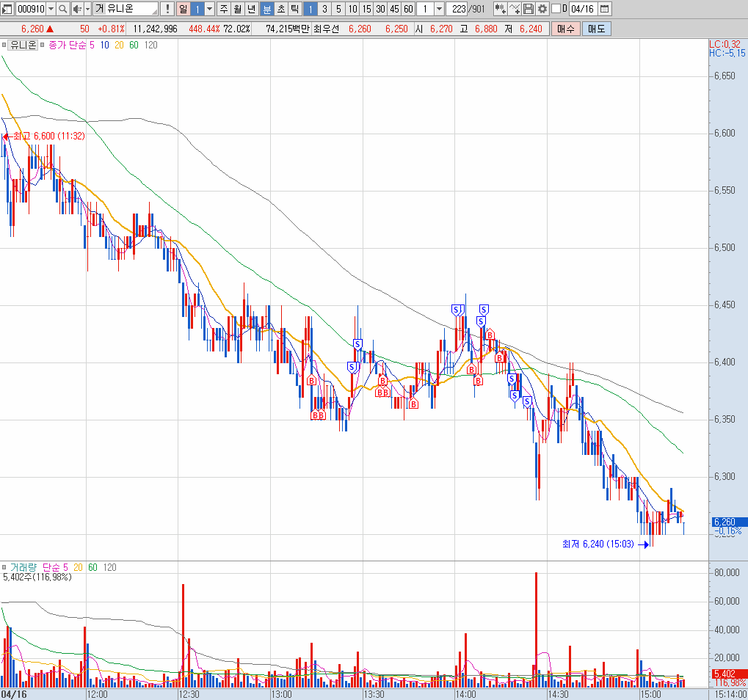Click the candle count field showing 223

pos(460,9)
